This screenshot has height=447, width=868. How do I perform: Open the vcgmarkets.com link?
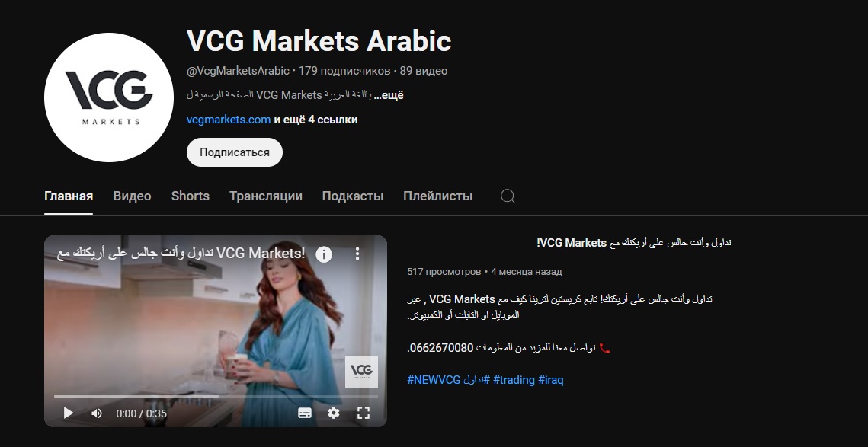[x=229, y=120]
